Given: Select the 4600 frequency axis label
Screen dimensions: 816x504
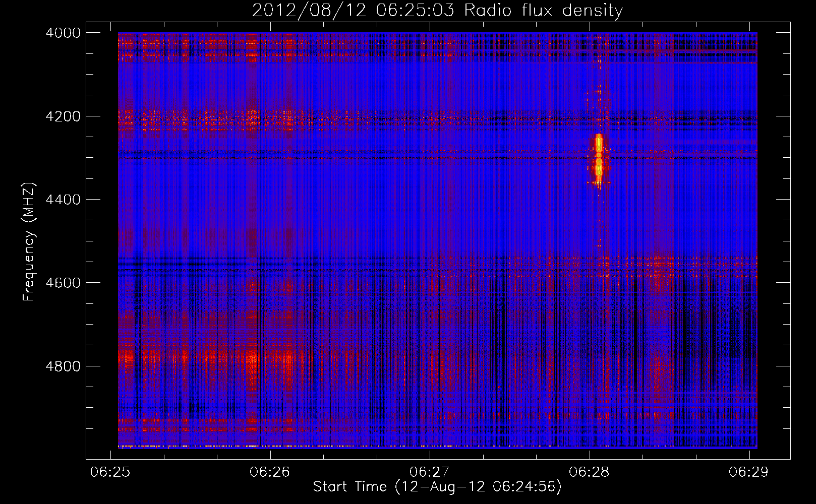Looking at the screenshot, I should point(63,283).
